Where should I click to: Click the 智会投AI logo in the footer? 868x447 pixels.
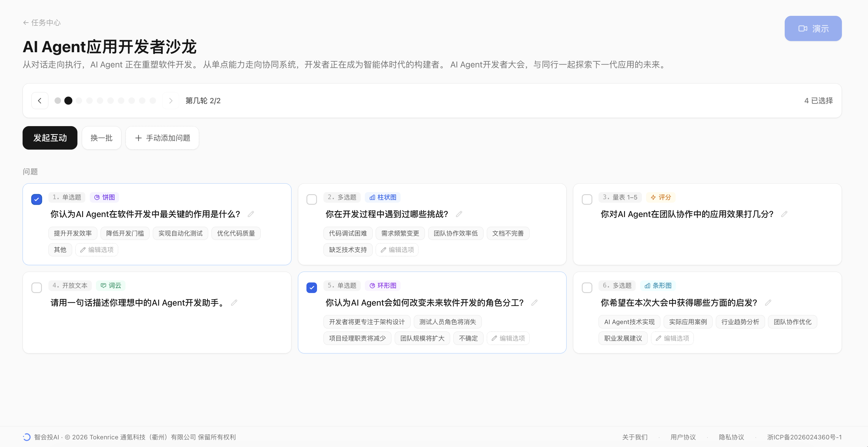point(27,437)
